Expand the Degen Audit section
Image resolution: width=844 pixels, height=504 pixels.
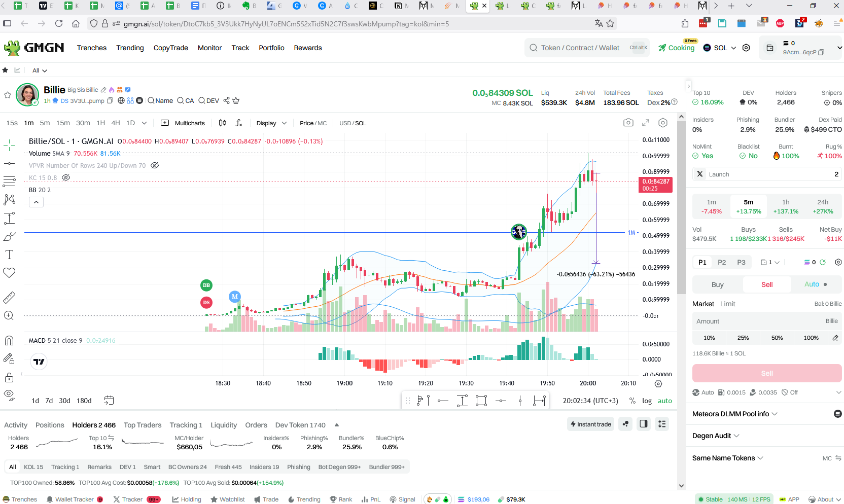(716, 436)
